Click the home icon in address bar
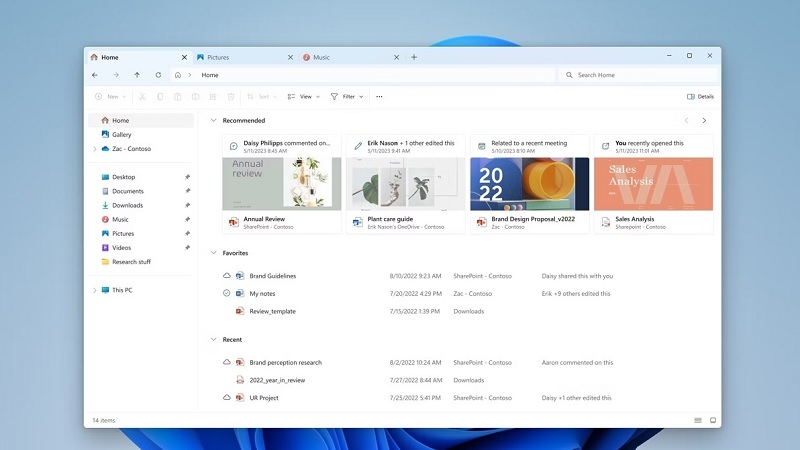Image resolution: width=800 pixels, height=450 pixels. pos(178,75)
